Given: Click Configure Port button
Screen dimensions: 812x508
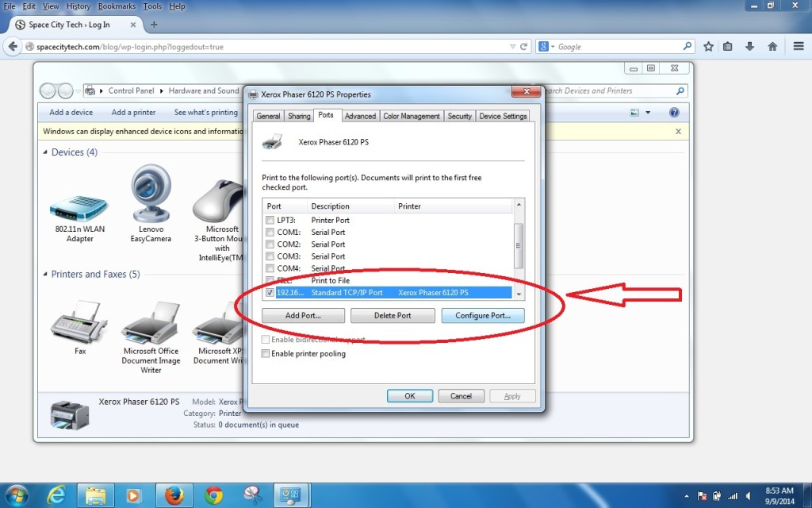Looking at the screenshot, I should coord(483,315).
